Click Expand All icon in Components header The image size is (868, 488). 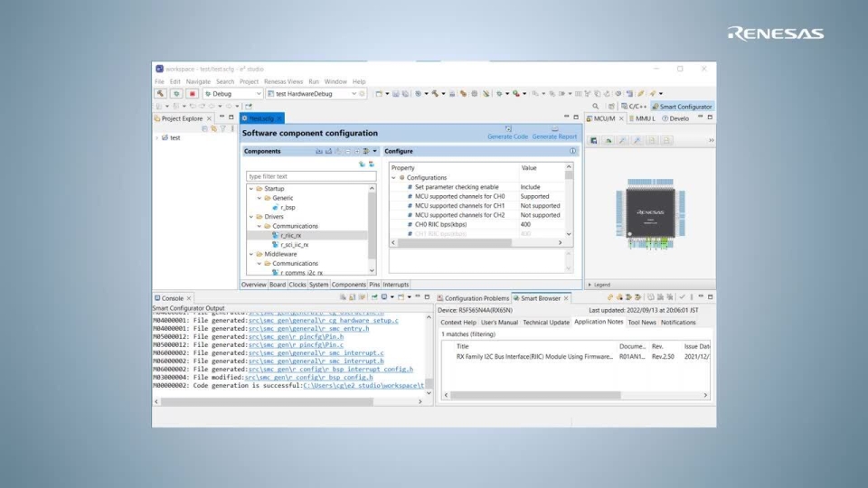coord(357,151)
